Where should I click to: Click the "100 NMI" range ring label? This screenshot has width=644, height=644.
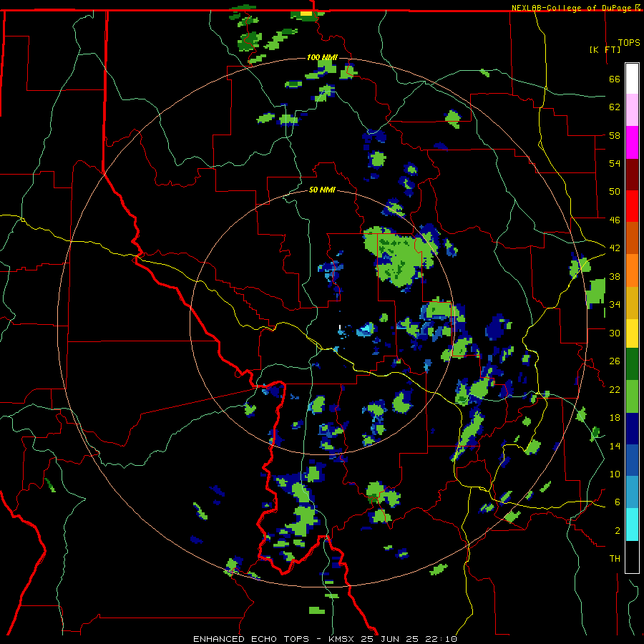pos(322,57)
